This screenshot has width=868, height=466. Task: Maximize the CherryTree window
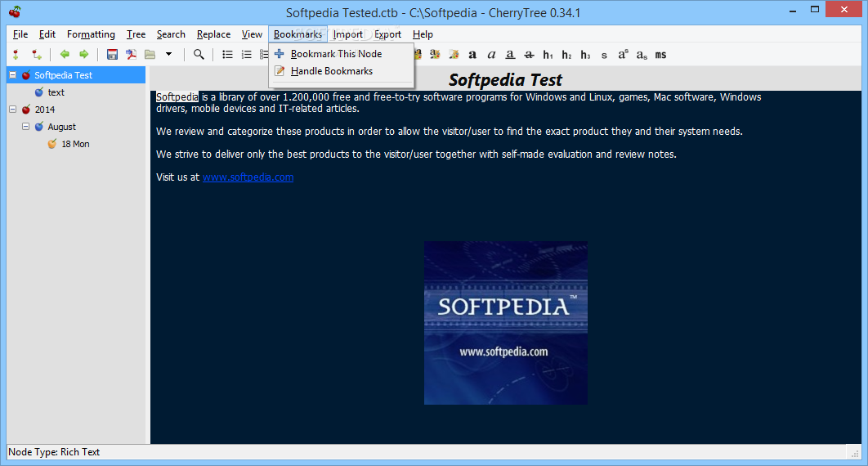(815, 10)
